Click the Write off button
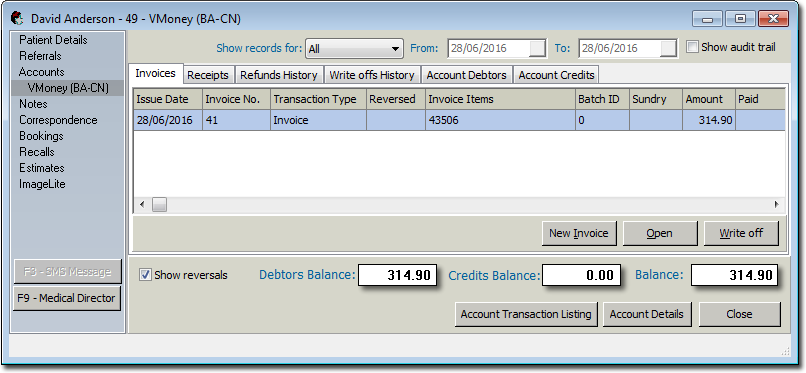The height and width of the screenshot is (373, 806). (741, 233)
